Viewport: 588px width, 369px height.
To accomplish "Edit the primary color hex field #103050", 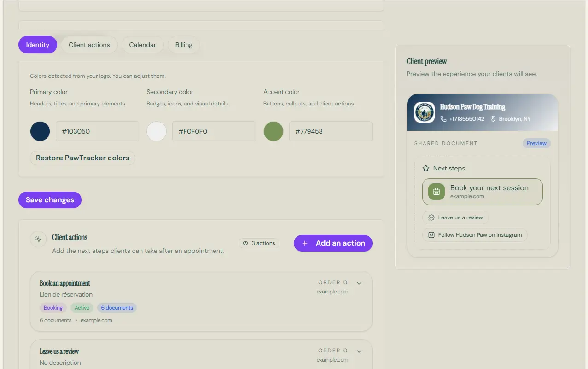I will tap(97, 131).
